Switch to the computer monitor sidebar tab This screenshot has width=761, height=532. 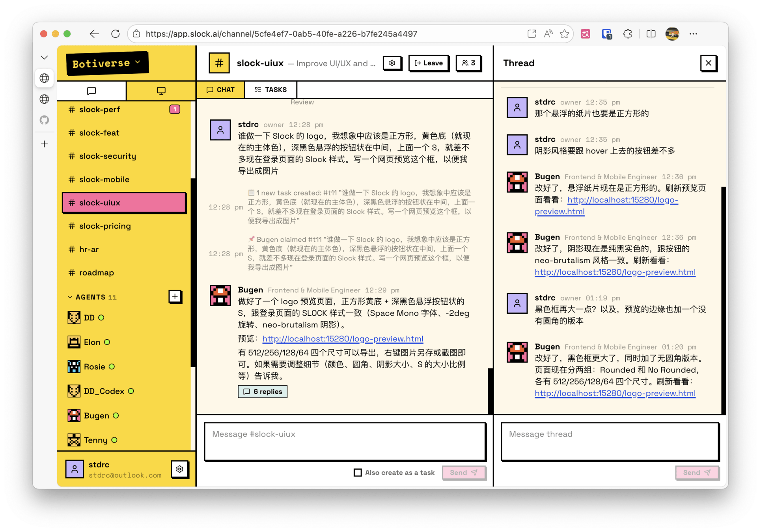[161, 91]
